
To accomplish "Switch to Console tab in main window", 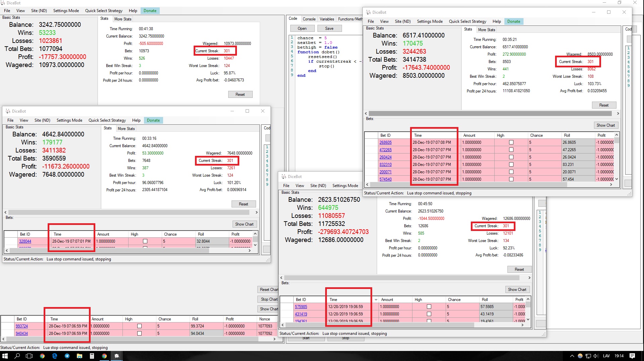I will point(309,19).
